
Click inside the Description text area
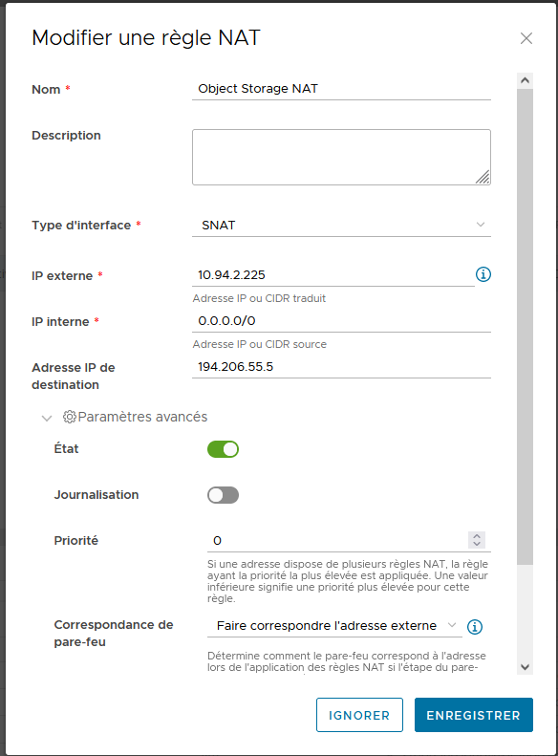coord(341,157)
